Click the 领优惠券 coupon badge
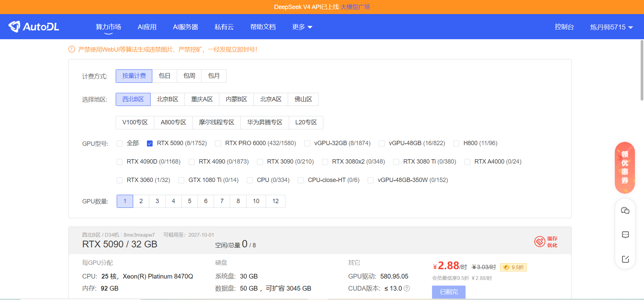Viewport: 644px width, 300px height. coord(625,168)
